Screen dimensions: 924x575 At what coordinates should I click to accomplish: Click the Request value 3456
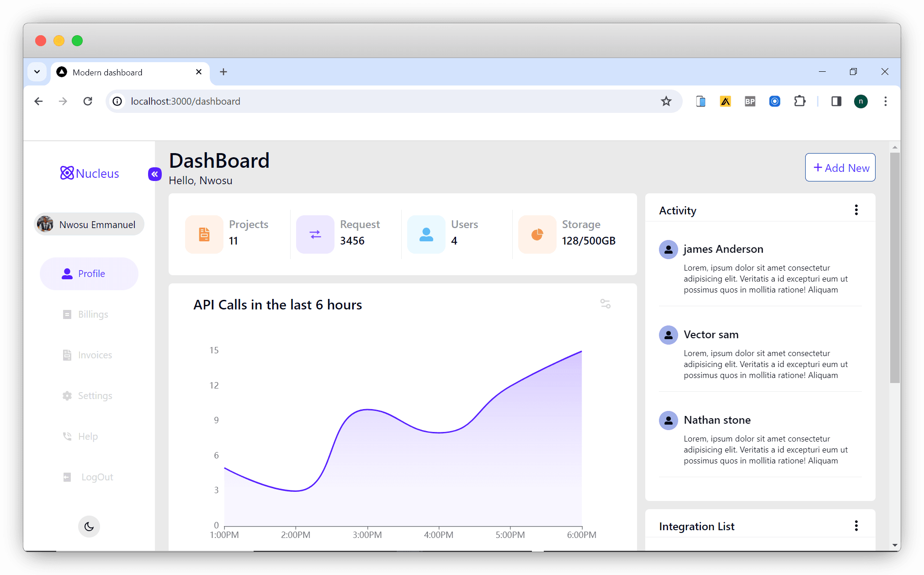(x=352, y=241)
